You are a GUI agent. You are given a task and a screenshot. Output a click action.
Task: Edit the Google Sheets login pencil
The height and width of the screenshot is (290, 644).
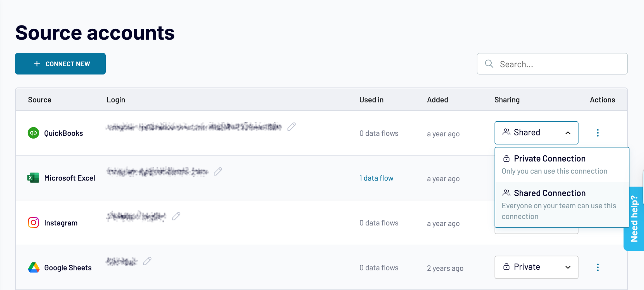pyautogui.click(x=147, y=261)
